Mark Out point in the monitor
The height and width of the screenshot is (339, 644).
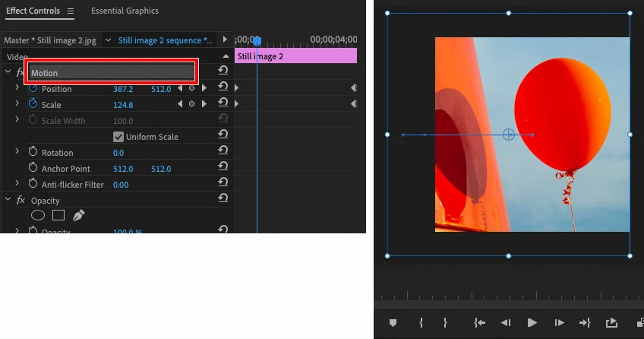(445, 323)
